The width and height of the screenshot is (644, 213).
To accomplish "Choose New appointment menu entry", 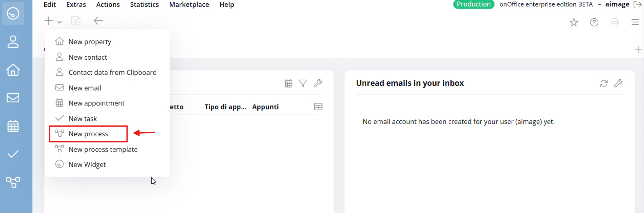I will click(96, 103).
